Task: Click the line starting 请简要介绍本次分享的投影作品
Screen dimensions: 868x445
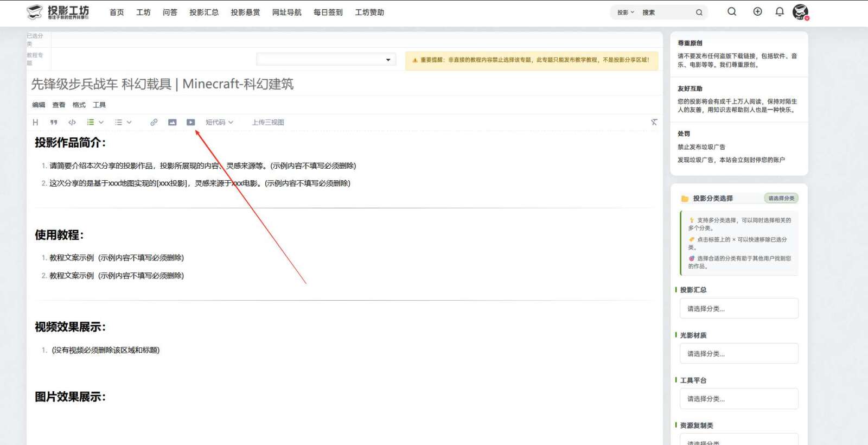Action: 203,166
